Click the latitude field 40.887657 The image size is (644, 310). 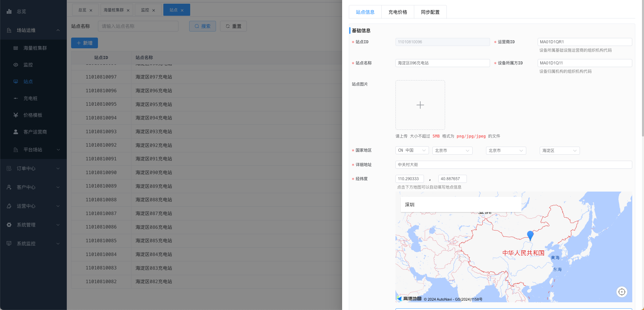452,179
